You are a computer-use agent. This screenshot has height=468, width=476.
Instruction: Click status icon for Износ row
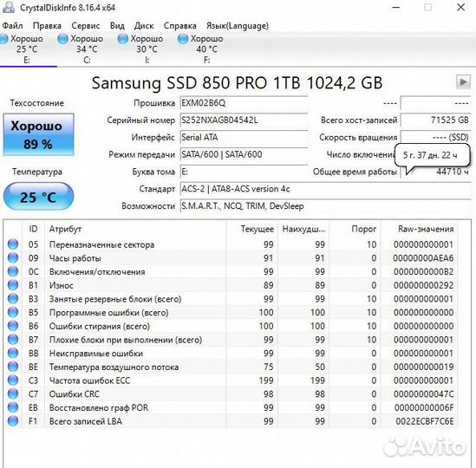point(13,285)
